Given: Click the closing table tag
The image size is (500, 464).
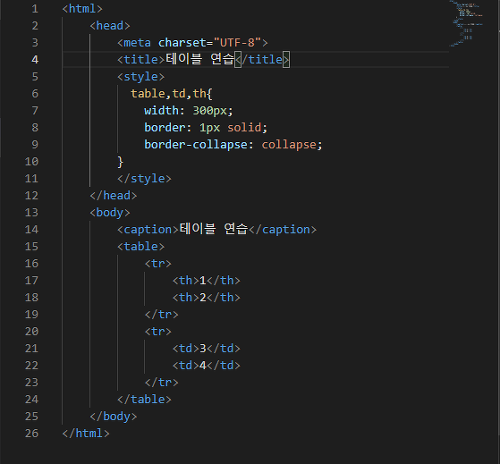Looking at the screenshot, I should coord(144,400).
